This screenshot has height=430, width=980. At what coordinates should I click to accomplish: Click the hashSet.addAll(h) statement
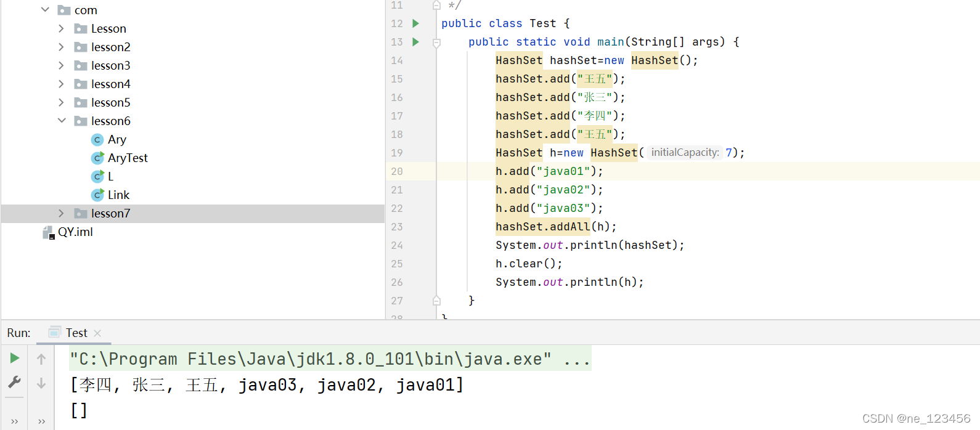(556, 227)
